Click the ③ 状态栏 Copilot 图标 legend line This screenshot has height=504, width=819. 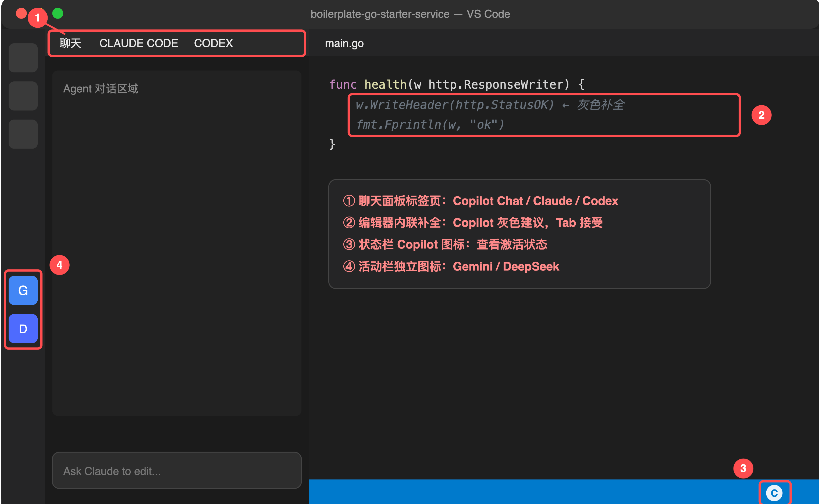445,244
